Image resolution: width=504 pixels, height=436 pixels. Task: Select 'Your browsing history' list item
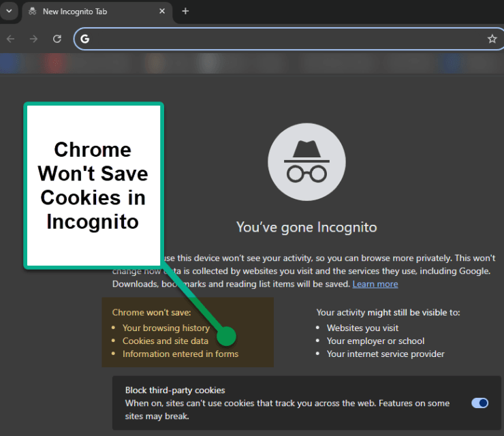[x=166, y=328]
